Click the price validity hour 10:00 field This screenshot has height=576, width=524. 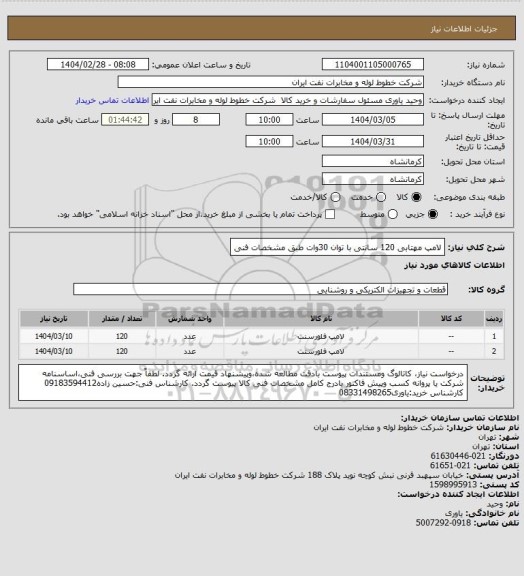point(269,141)
